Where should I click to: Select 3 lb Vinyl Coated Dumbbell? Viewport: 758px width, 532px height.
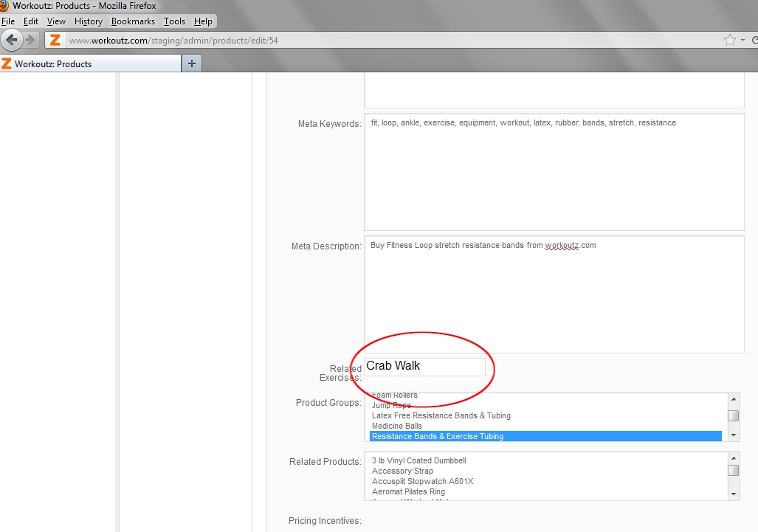point(418,460)
